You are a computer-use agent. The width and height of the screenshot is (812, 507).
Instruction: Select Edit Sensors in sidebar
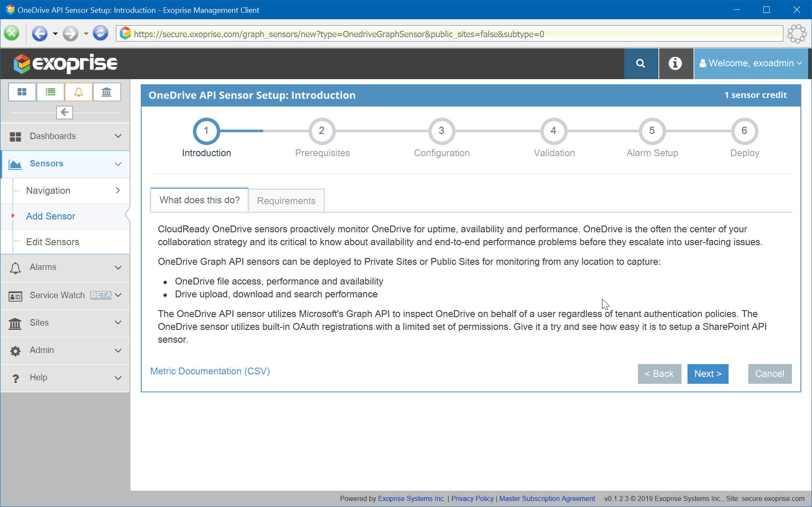[x=52, y=242]
